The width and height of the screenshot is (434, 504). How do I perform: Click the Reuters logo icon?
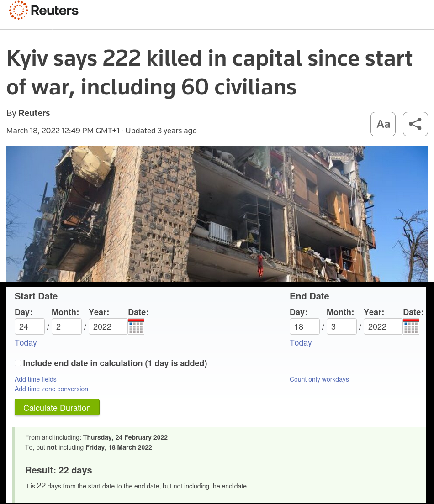[x=18, y=10]
